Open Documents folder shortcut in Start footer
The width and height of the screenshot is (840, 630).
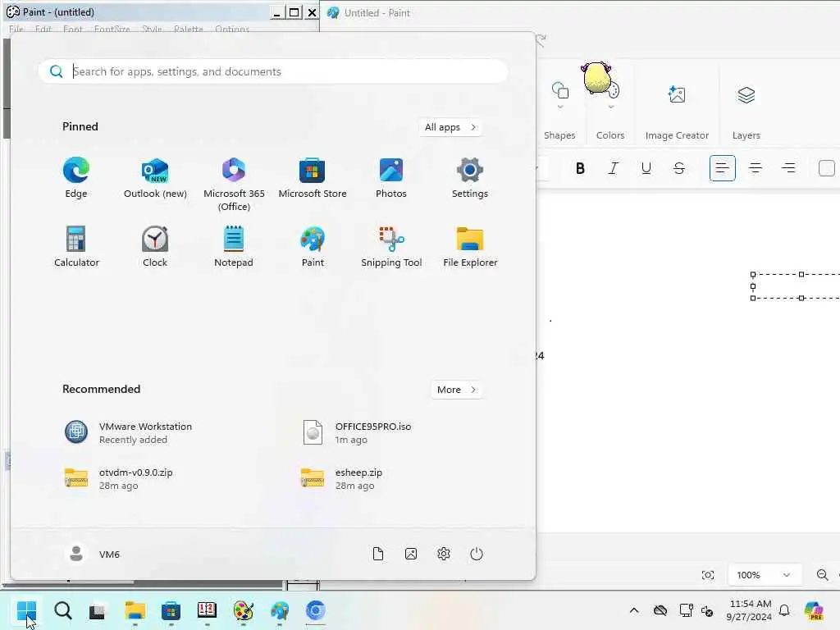(378, 554)
